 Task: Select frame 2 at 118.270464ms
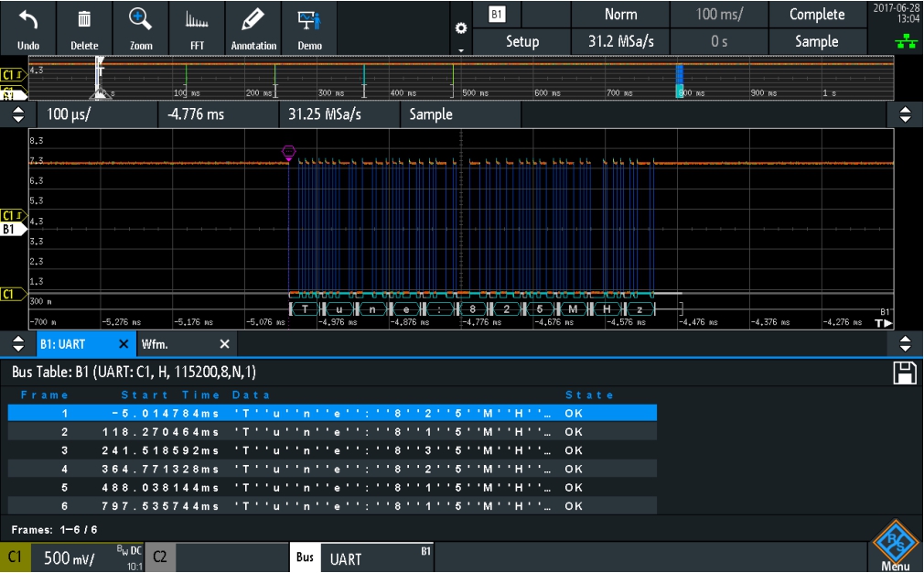[x=332, y=431]
